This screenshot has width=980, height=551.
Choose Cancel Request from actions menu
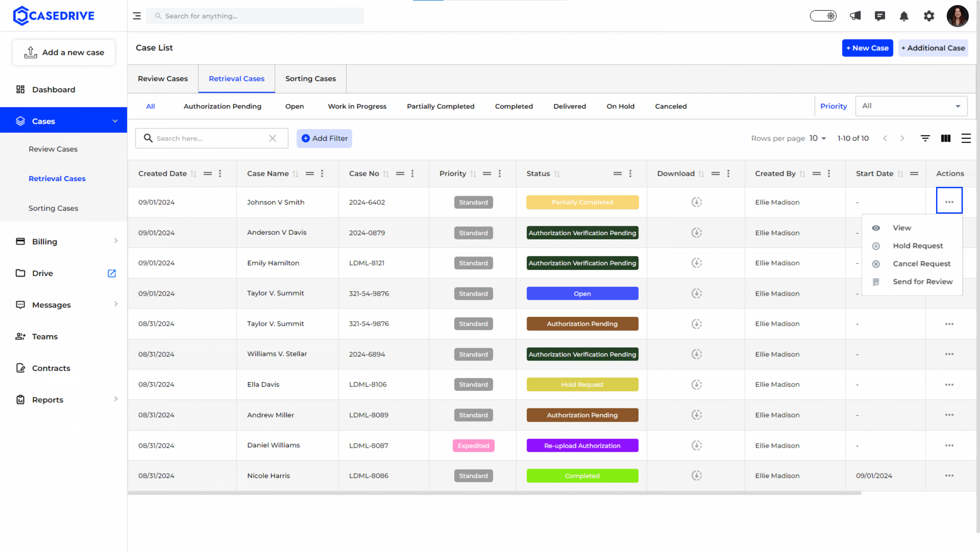(912, 264)
